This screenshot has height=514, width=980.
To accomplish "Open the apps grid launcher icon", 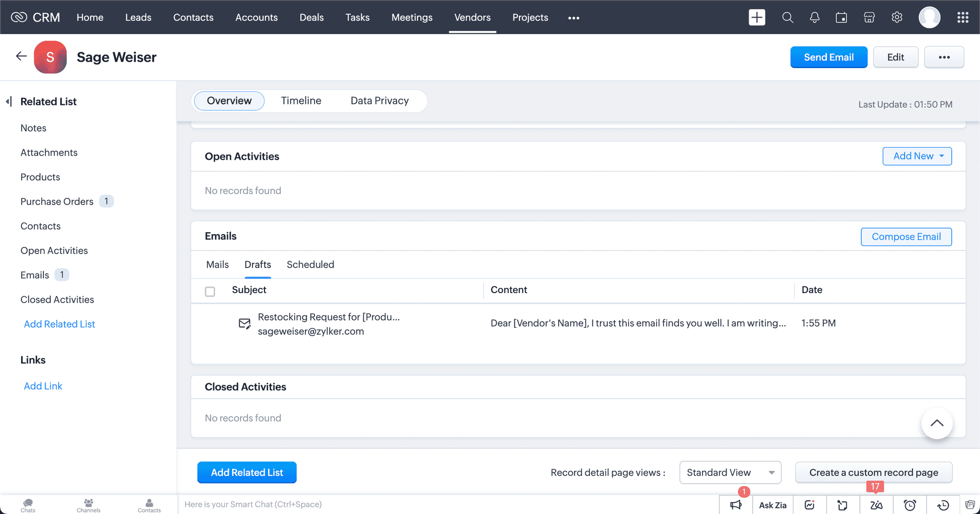I will (x=962, y=18).
